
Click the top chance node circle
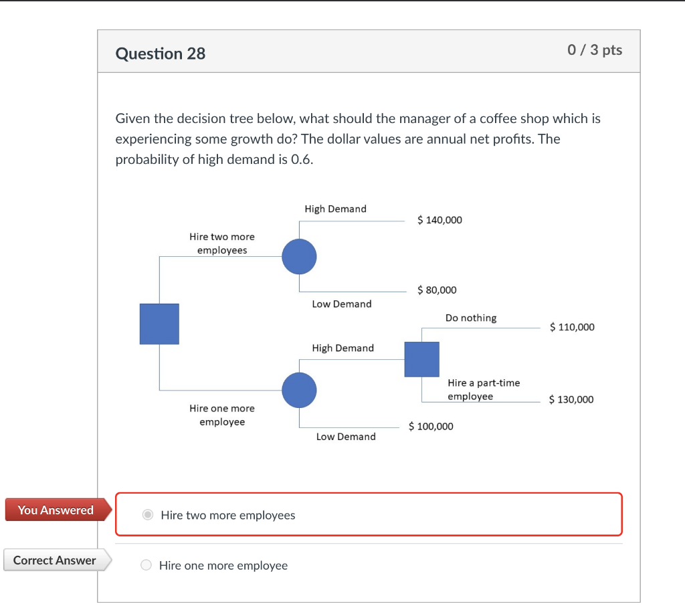point(299,256)
